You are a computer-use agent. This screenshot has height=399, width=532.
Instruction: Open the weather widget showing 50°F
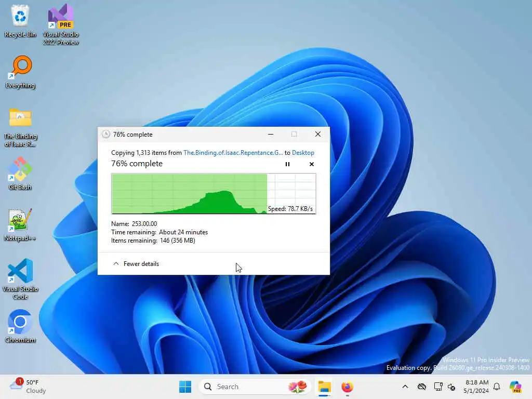(28, 387)
